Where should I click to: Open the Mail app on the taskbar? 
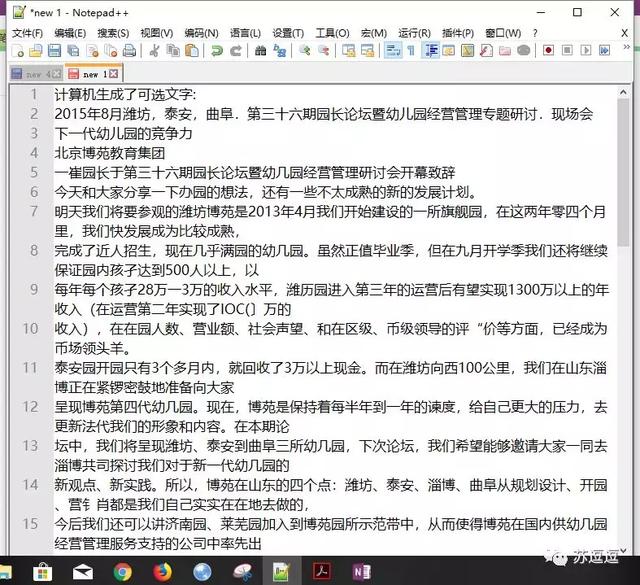pos(83,572)
